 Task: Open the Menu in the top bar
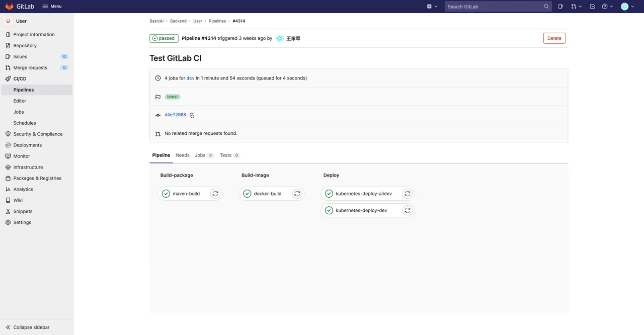[x=52, y=6]
